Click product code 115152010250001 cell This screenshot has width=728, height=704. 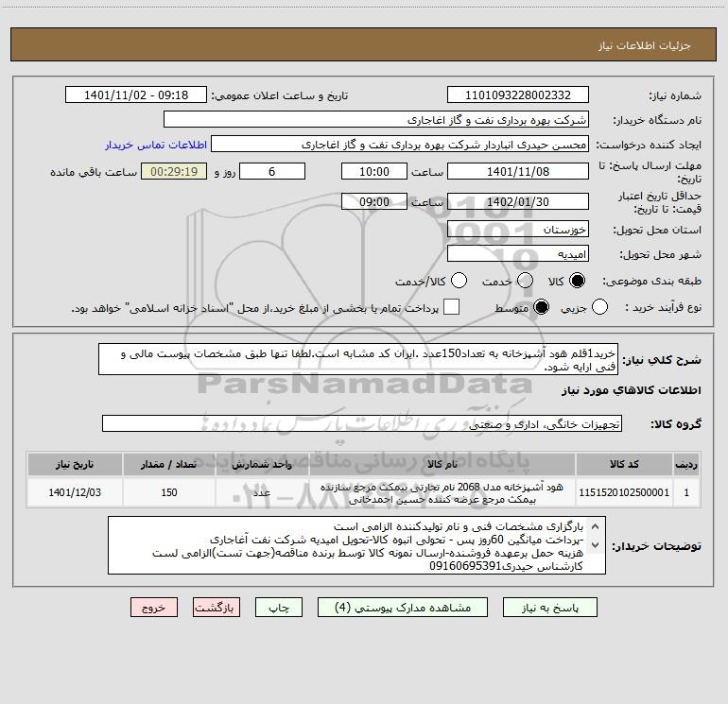(x=624, y=492)
